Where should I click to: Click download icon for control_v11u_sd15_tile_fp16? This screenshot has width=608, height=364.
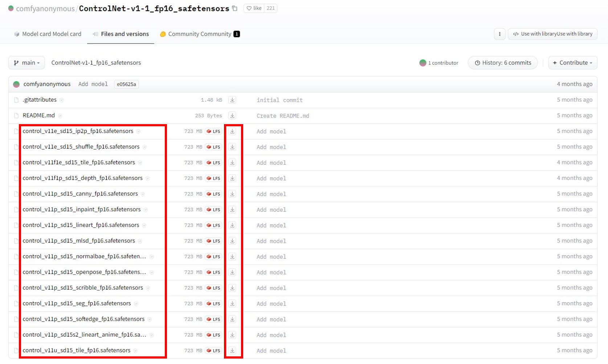pos(232,351)
